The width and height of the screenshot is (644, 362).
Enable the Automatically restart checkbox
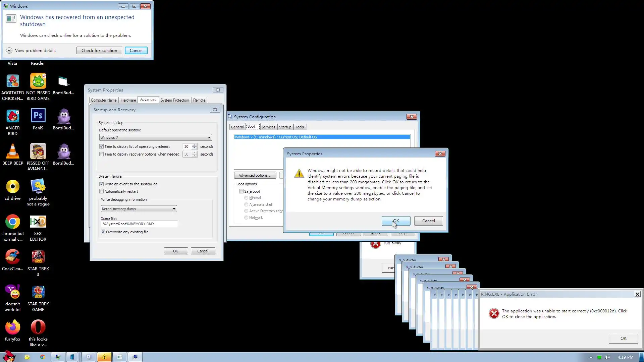(x=101, y=191)
